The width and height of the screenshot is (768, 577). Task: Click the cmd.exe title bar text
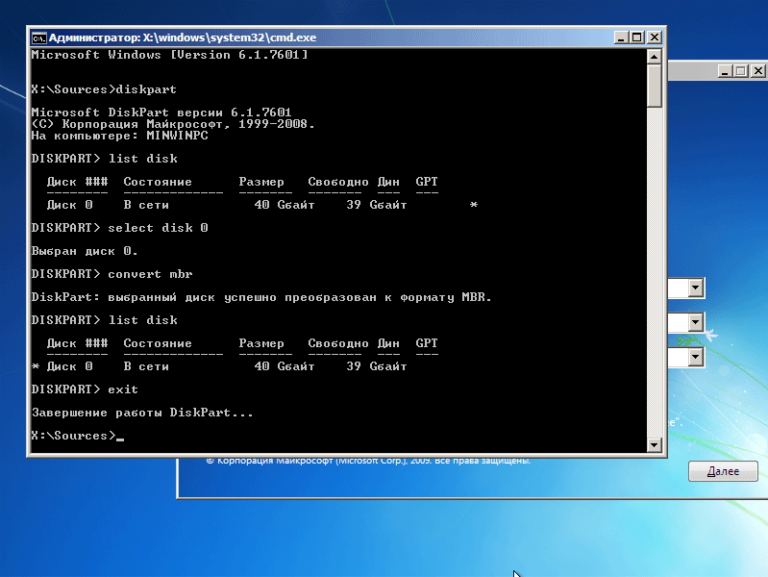point(182,38)
